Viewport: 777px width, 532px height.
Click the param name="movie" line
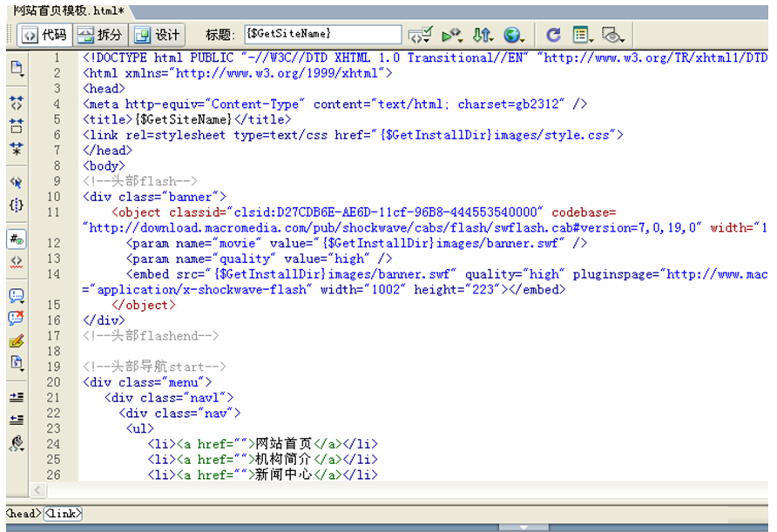click(x=357, y=243)
